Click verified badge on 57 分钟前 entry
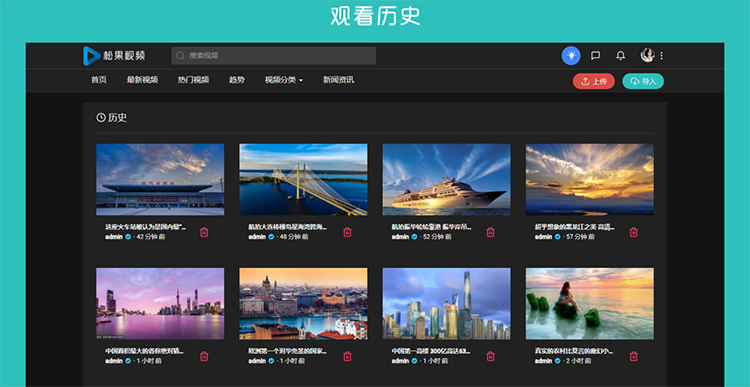Screen dimensions: 750x387 (x=558, y=237)
